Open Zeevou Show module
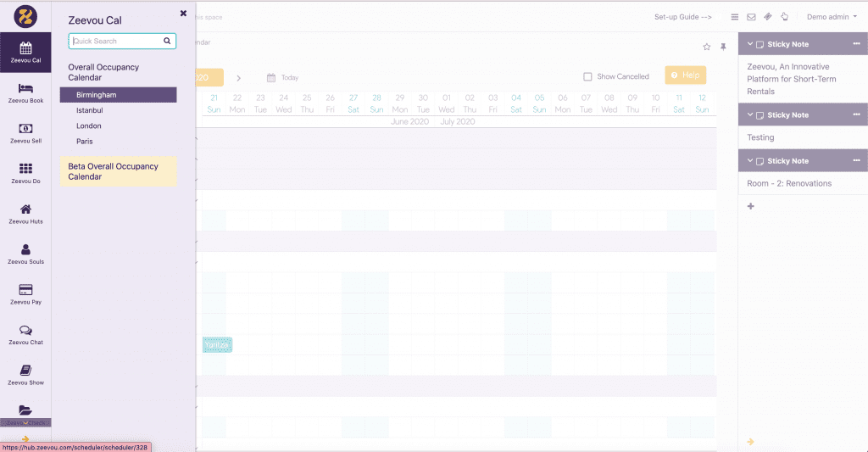868x452 pixels. click(25, 375)
